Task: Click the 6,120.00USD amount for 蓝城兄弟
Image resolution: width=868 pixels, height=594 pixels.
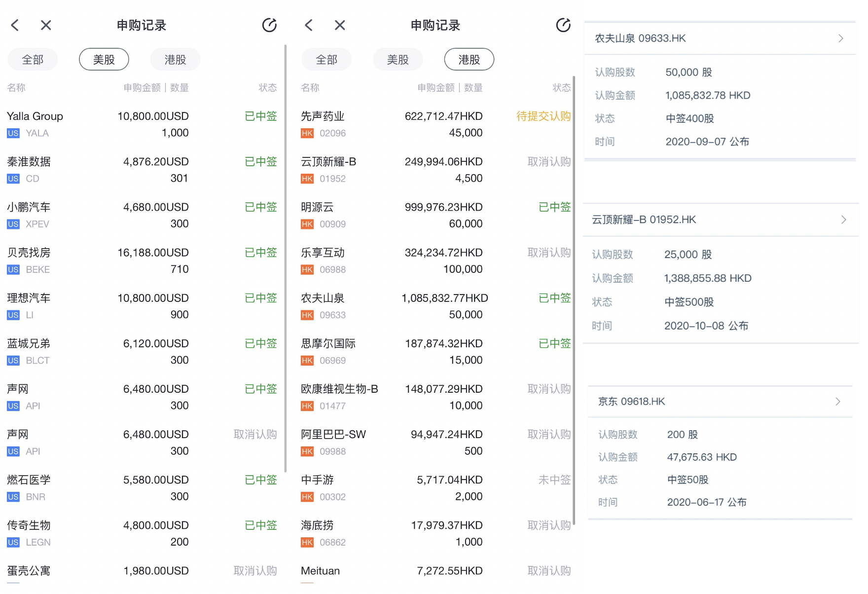Action: [156, 343]
